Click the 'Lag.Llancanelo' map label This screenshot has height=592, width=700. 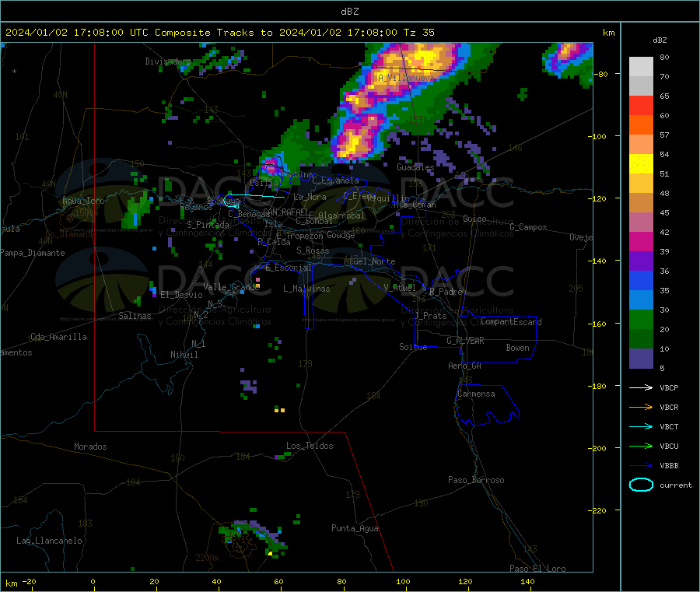pyautogui.click(x=50, y=541)
